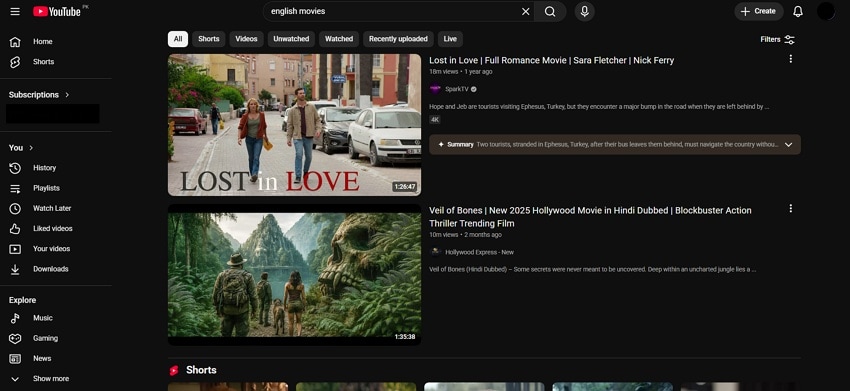Click the News icon
Screen dimensions: 850x391
[x=15, y=358]
